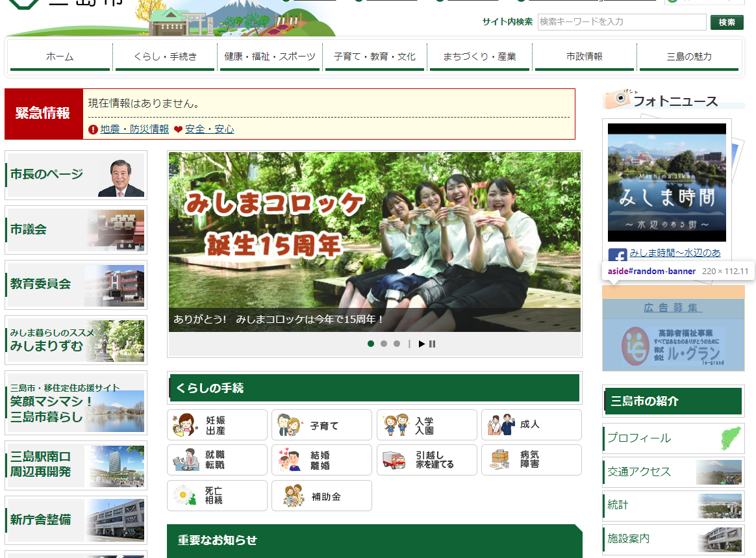Select the 死亡・相続 (inheritance) icon
Image resolution: width=756 pixels, height=558 pixels.
click(217, 495)
